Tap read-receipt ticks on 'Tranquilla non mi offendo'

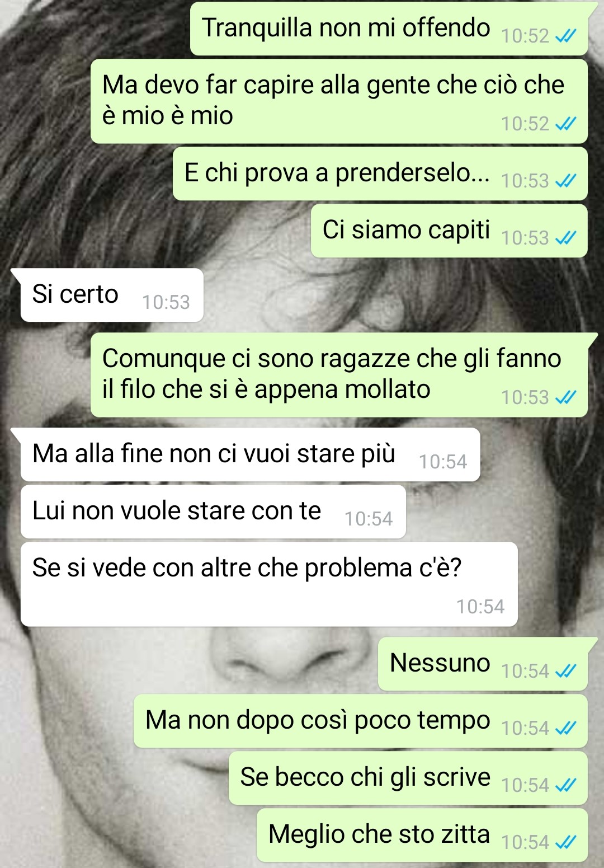(x=565, y=36)
